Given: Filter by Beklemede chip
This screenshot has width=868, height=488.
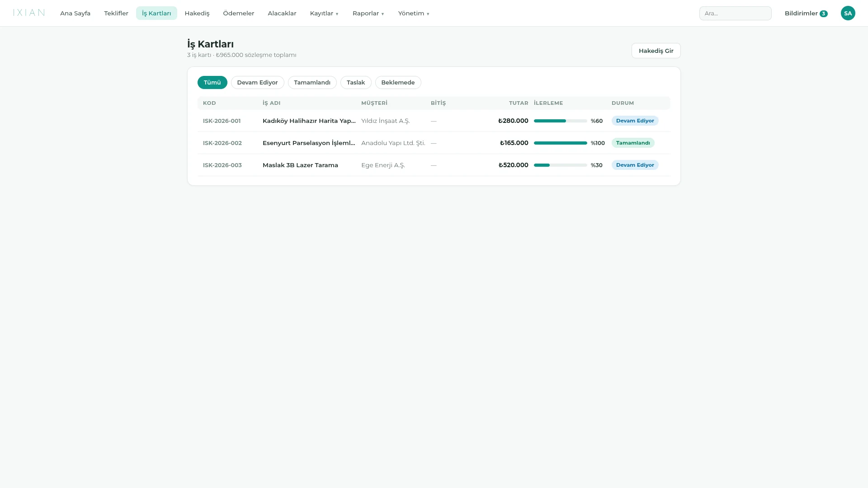Looking at the screenshot, I should point(398,82).
